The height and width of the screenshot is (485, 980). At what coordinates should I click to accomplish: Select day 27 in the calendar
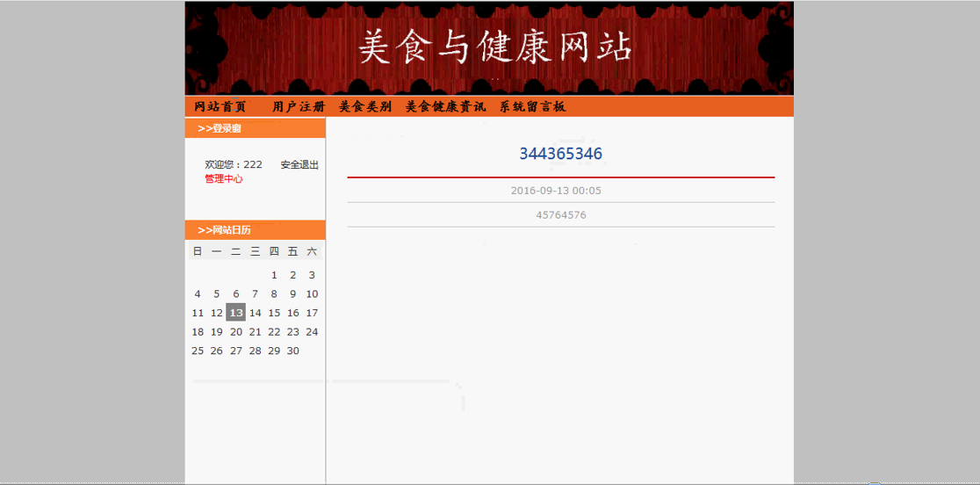[x=235, y=351]
